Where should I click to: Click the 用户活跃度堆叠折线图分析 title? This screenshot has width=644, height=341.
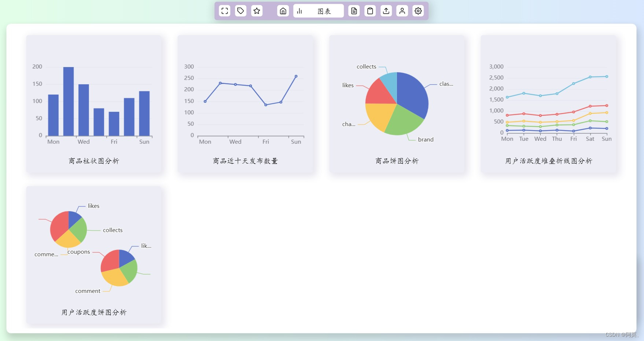(x=549, y=161)
